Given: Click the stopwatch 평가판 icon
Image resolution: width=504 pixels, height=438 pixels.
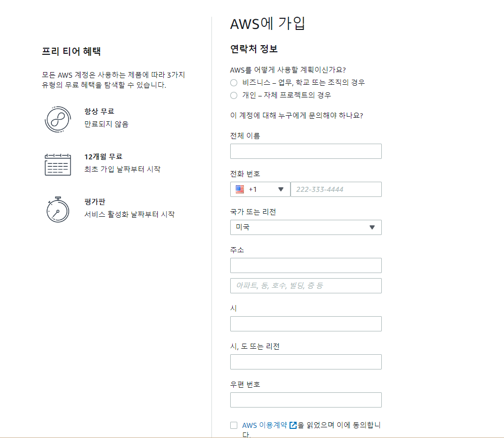Looking at the screenshot, I should click(58, 210).
